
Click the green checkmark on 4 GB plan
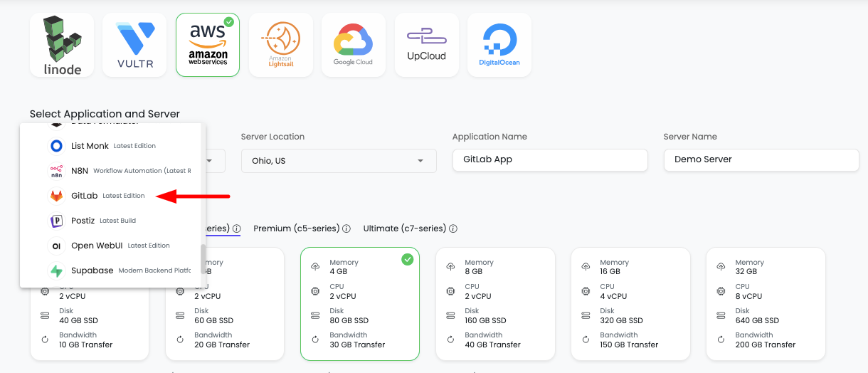coord(407,260)
